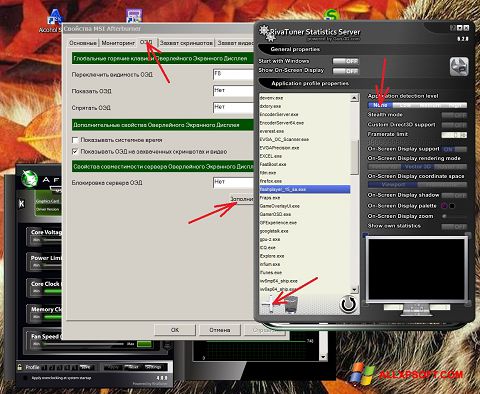This screenshot has width=480, height=394.
Task: Open the Alcohol desktop shortcut icon
Action: tap(55, 17)
